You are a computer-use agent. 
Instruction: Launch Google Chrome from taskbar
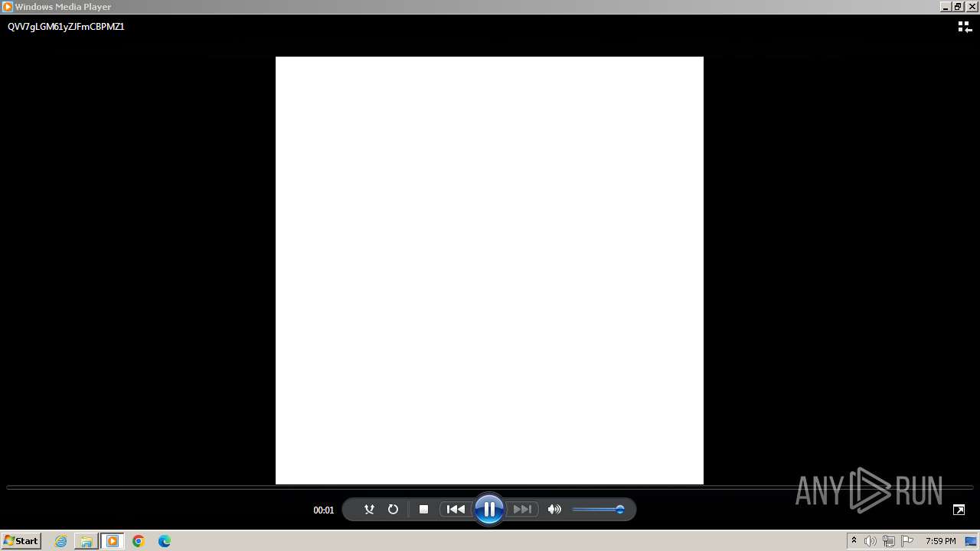pyautogui.click(x=139, y=541)
